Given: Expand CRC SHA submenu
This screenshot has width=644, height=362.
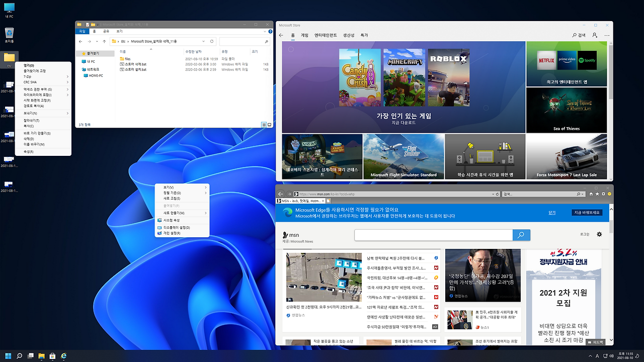Looking at the screenshot, I should (x=43, y=82).
